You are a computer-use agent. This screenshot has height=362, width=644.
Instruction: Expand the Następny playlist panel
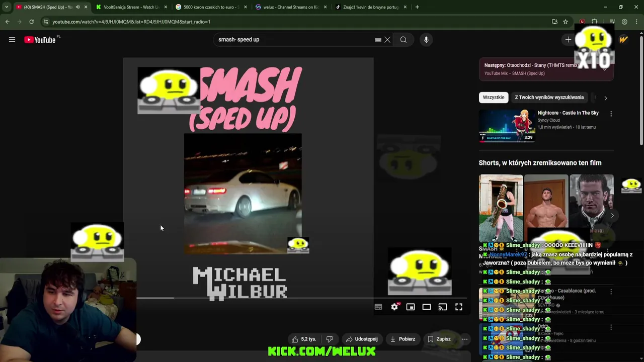pyautogui.click(x=605, y=69)
